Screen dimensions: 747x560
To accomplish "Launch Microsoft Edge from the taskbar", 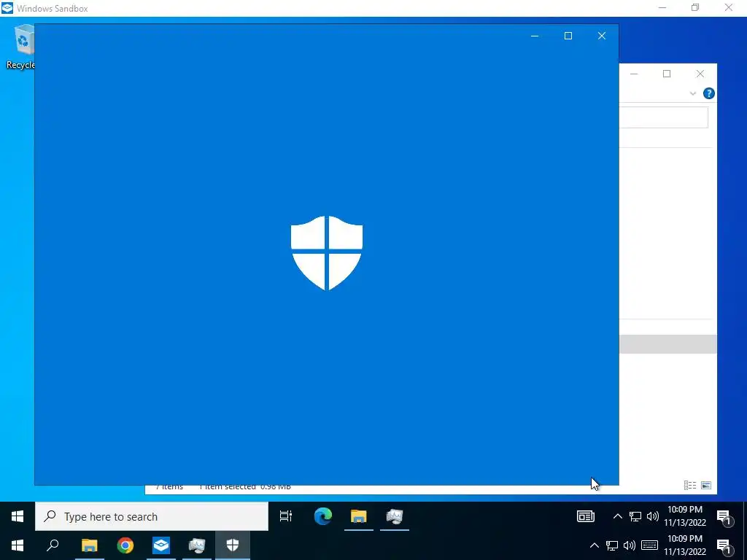I will 323,516.
